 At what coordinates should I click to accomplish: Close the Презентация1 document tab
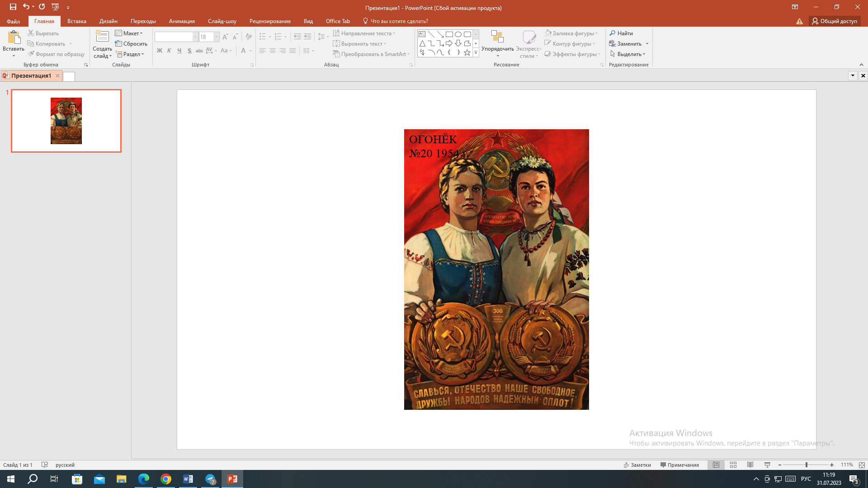click(57, 76)
